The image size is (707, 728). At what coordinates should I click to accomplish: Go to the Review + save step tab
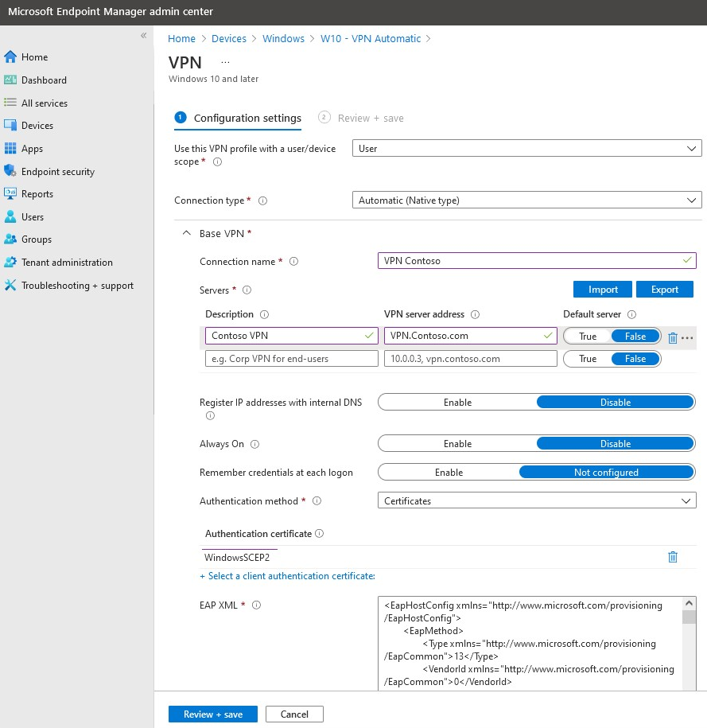[x=361, y=118]
